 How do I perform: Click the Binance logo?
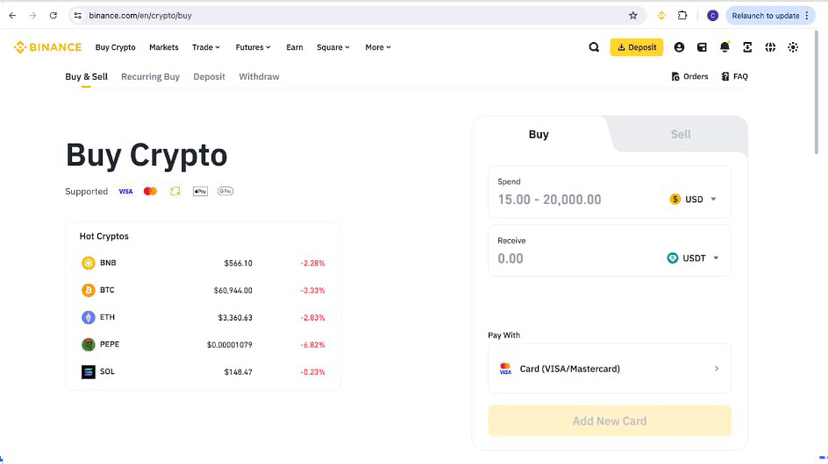[x=47, y=47]
